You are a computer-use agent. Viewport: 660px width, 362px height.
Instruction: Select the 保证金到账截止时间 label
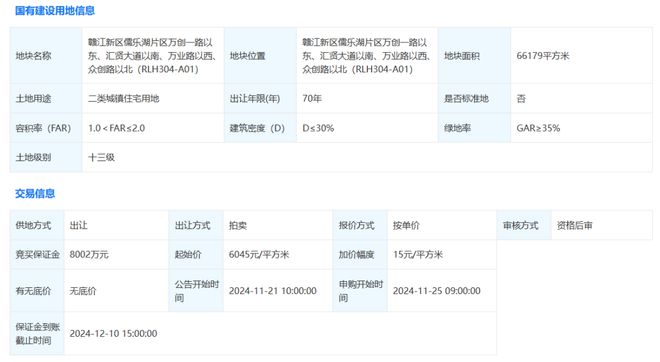pyautogui.click(x=37, y=334)
